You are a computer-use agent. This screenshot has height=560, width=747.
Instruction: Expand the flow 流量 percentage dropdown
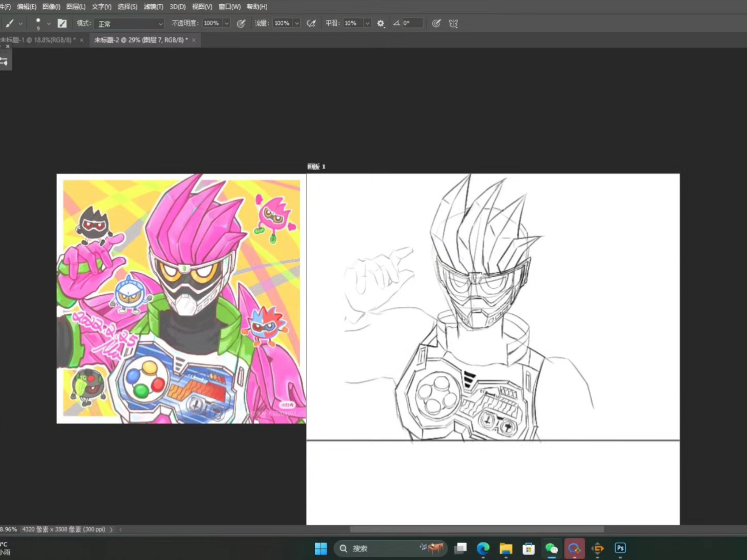(x=297, y=23)
